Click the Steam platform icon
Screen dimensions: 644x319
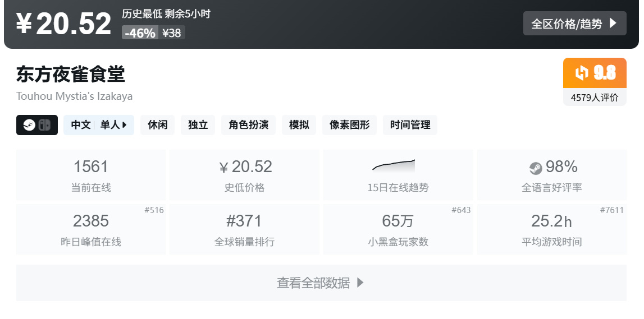pos(29,125)
